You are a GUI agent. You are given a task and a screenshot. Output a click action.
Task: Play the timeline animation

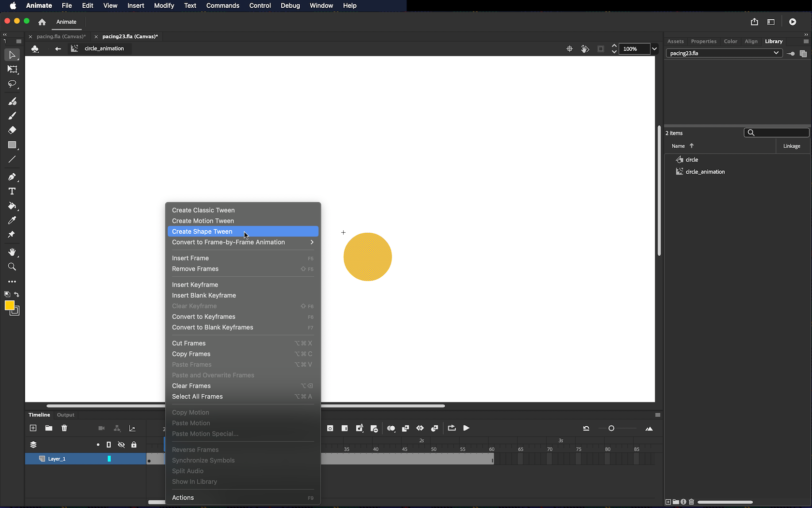click(466, 428)
